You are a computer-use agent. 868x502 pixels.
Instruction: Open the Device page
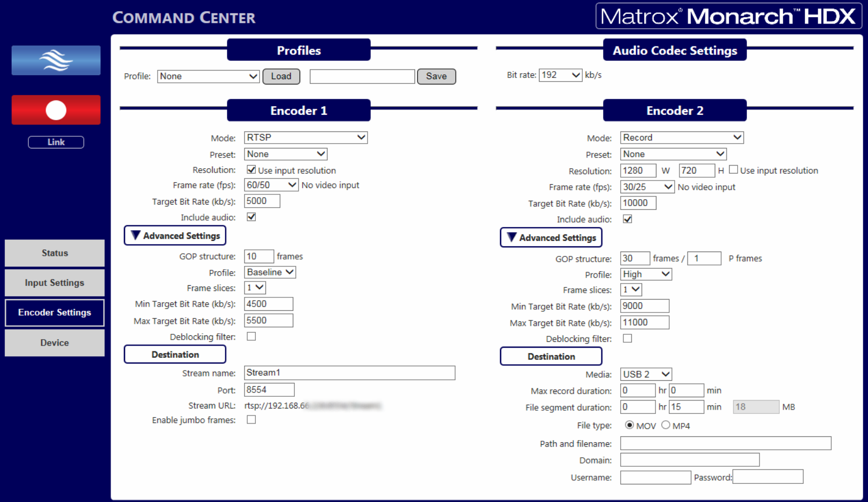point(54,343)
